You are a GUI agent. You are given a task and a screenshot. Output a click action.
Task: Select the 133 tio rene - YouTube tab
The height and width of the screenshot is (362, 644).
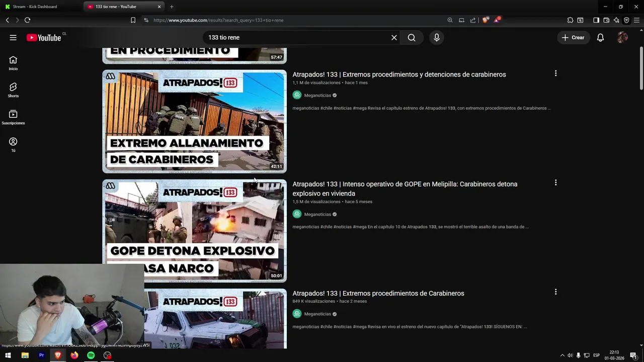tap(120, 7)
